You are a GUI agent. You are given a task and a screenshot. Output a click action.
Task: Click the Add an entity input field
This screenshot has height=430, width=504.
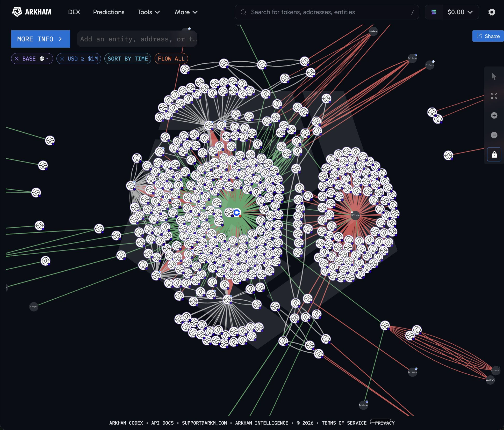coord(137,39)
